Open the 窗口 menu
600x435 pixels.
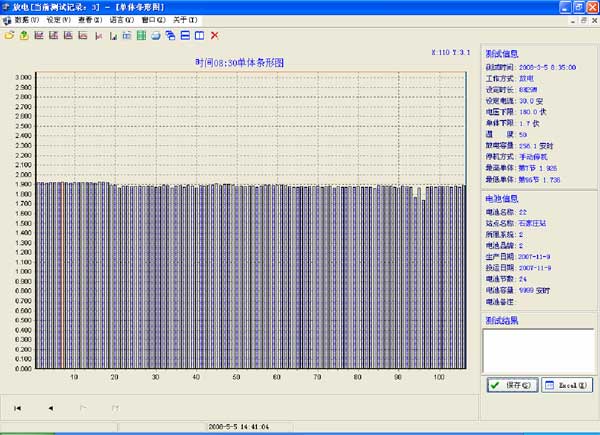click(153, 20)
